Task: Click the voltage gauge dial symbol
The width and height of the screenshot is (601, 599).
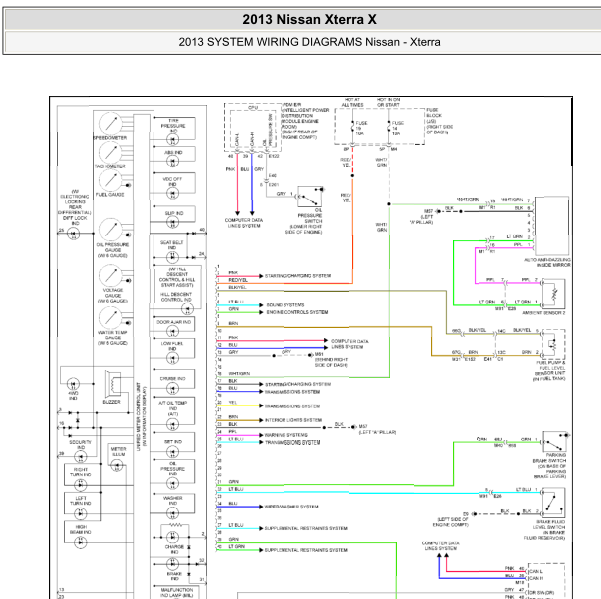Action: (111, 275)
